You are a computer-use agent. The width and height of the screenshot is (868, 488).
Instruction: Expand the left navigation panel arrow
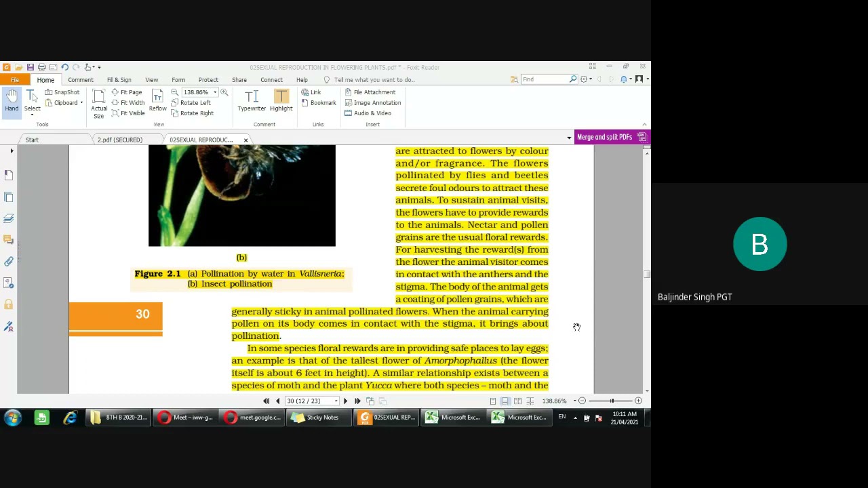tap(12, 151)
